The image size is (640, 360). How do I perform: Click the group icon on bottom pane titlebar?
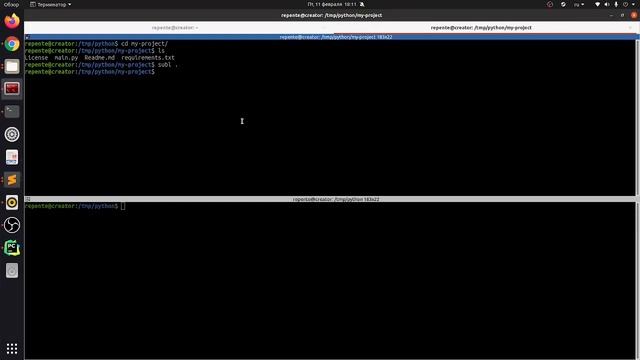[27, 199]
